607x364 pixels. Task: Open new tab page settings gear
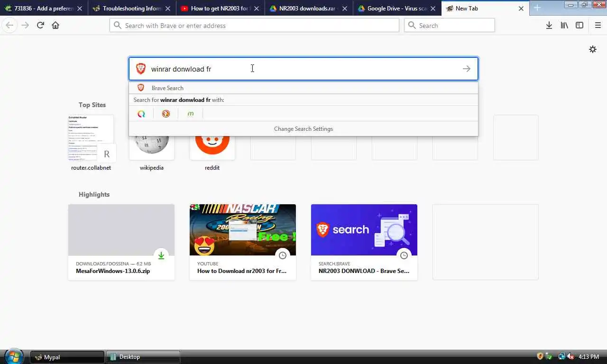coord(593,49)
